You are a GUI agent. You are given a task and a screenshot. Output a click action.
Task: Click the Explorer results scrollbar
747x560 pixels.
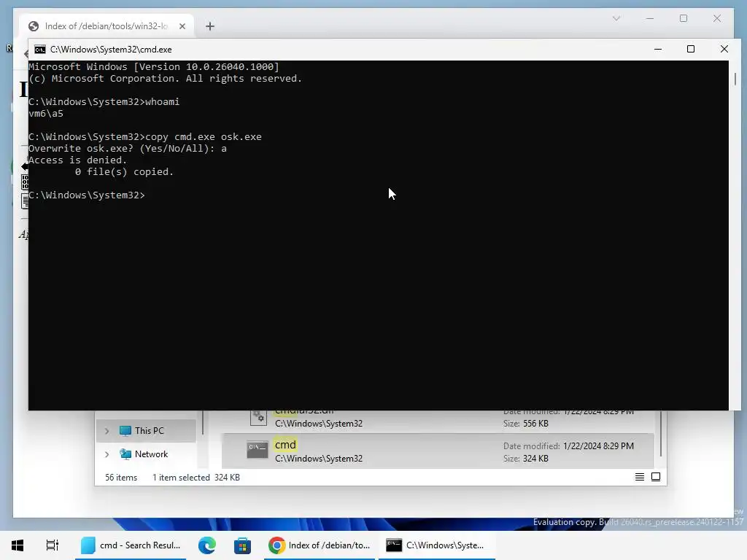[x=661, y=433]
